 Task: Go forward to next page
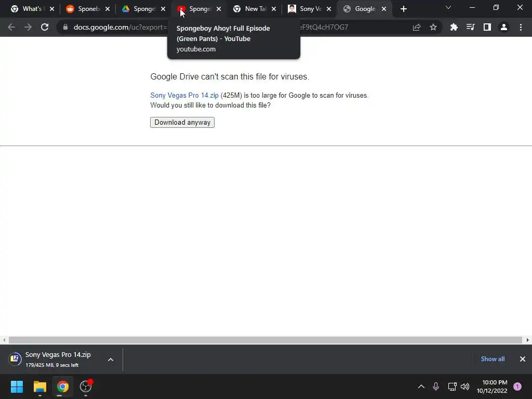28,27
